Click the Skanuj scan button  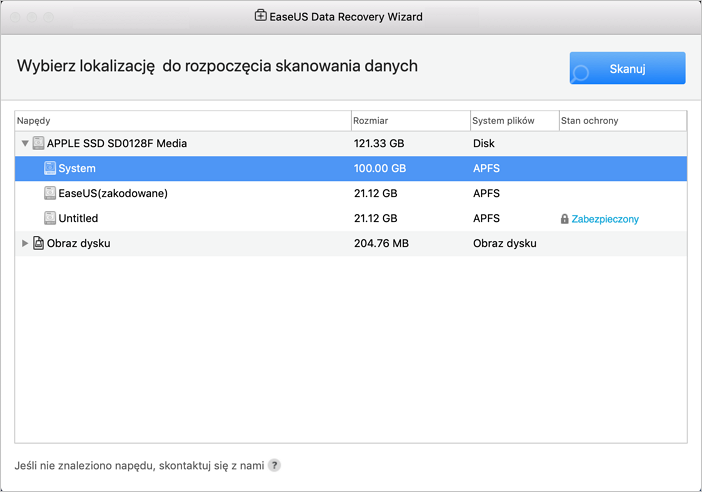[x=627, y=68]
